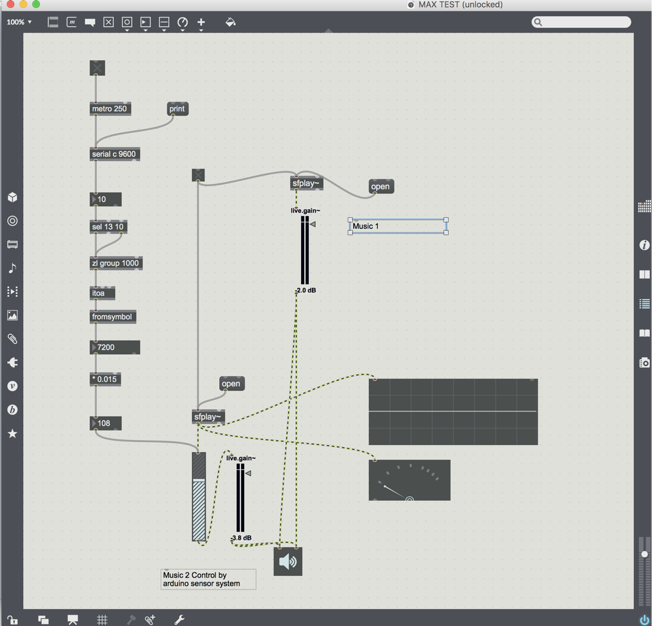Click number box showing 108
This screenshot has height=626, width=652.
(106, 423)
